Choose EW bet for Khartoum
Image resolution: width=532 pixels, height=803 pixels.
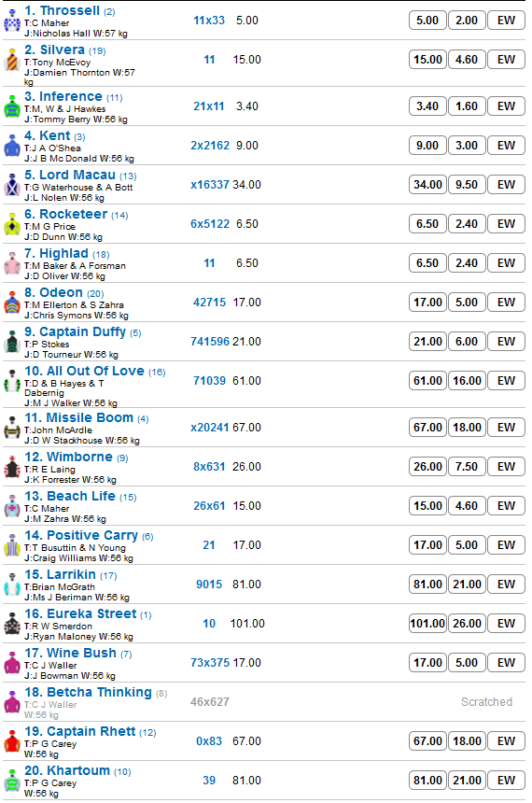pos(506,781)
